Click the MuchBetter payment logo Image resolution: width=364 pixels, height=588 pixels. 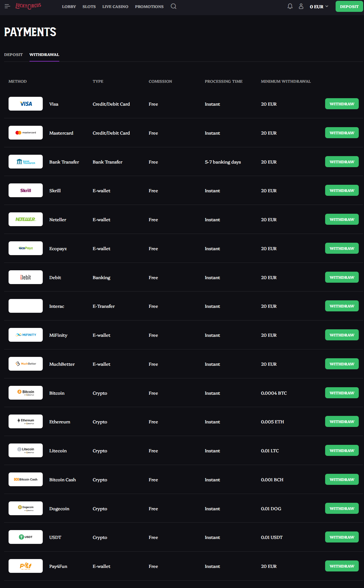pyautogui.click(x=26, y=364)
